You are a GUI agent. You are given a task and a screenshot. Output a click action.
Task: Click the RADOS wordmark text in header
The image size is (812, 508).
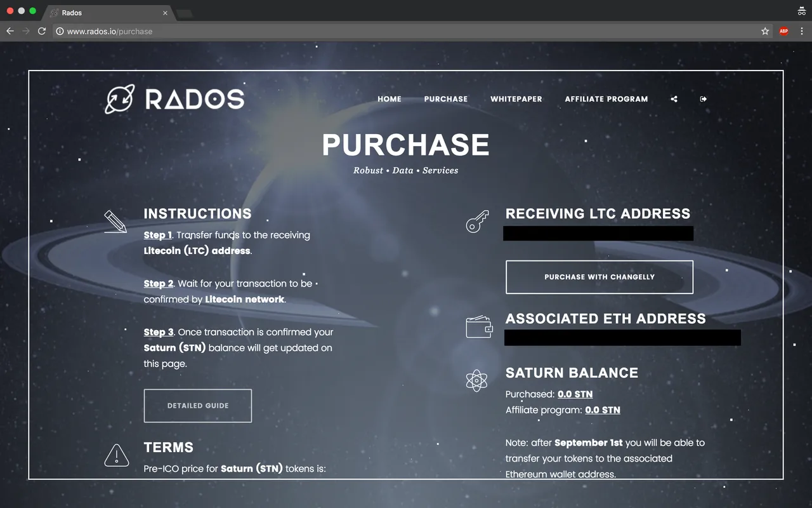(x=195, y=99)
